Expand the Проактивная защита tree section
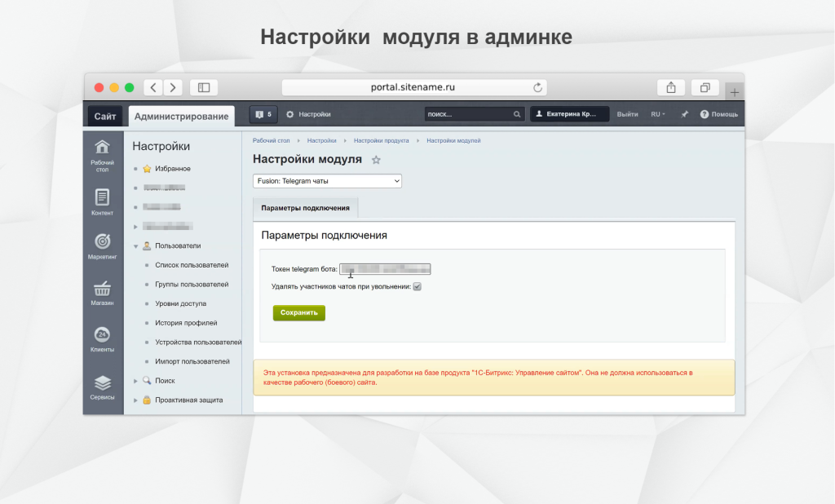Screen dimensions: 835x504 coord(136,400)
